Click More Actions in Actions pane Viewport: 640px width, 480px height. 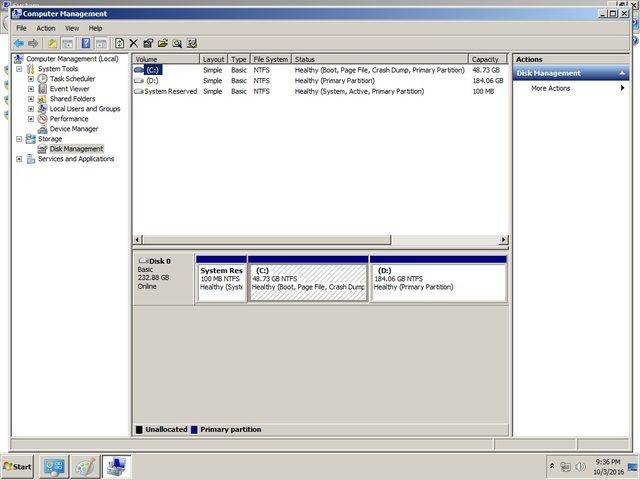tap(551, 88)
